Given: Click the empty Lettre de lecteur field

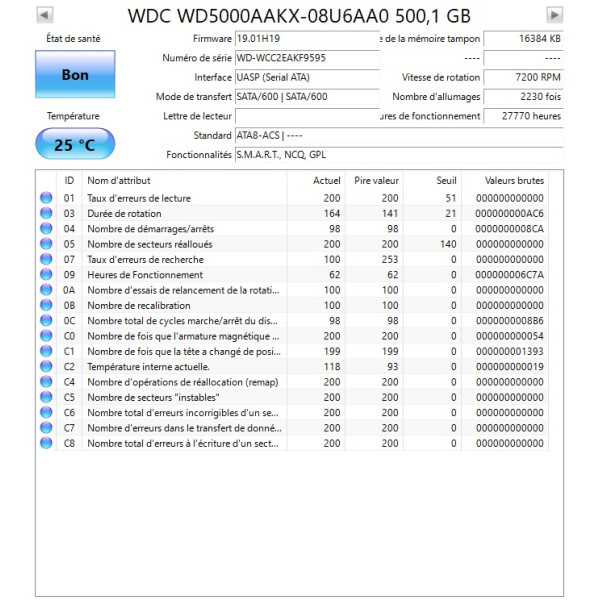Looking at the screenshot, I should click(x=307, y=116).
